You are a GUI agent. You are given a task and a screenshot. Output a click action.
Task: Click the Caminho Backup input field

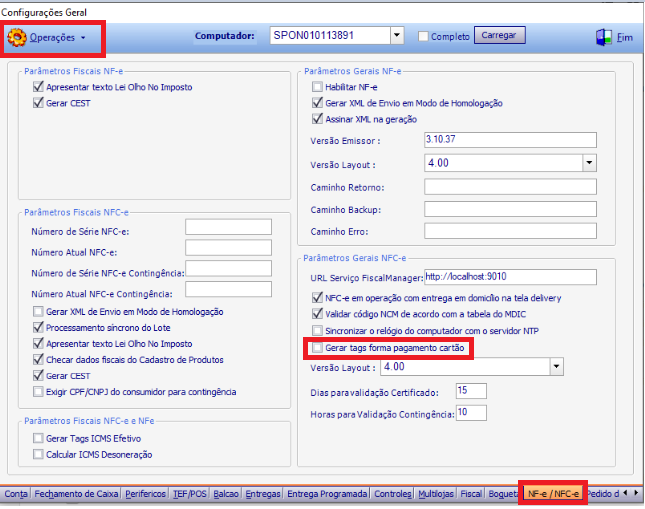pyautogui.click(x=510, y=209)
